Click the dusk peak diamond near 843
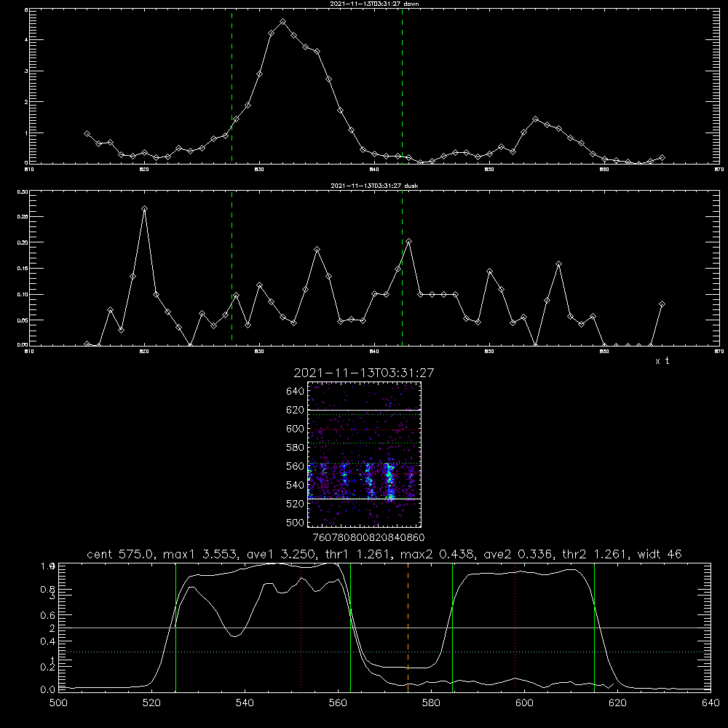The width and height of the screenshot is (728, 728). pos(408,242)
